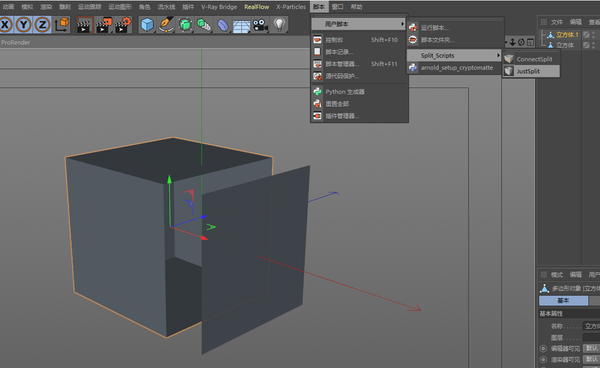This screenshot has height=368, width=600.
Task: Add a cube primitive object
Action: (x=147, y=25)
